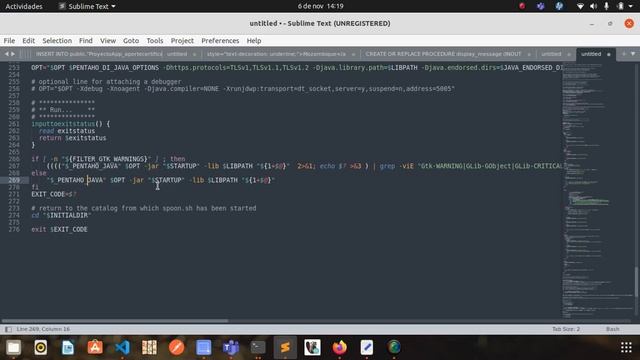Click line number 269 in gutter
The image size is (640, 360).
pyautogui.click(x=14, y=180)
